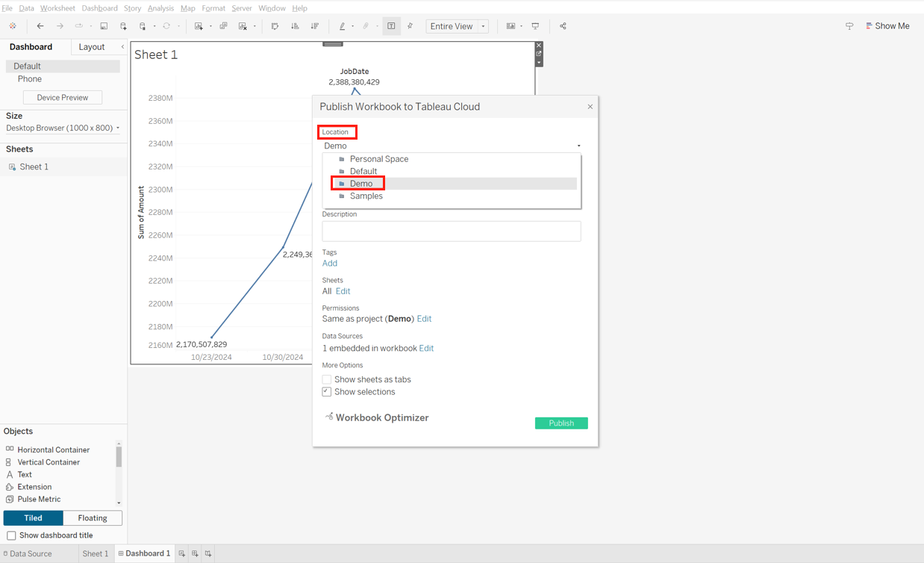Uncheck the Show selections option
The height and width of the screenshot is (563, 924).
(326, 391)
